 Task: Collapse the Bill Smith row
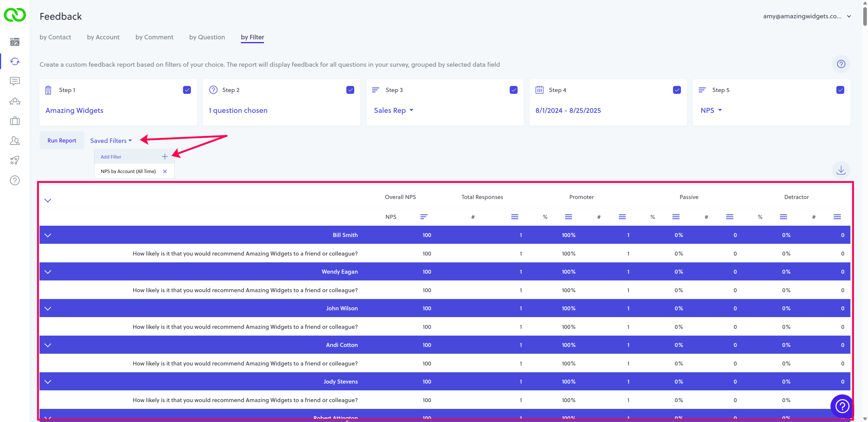click(48, 235)
